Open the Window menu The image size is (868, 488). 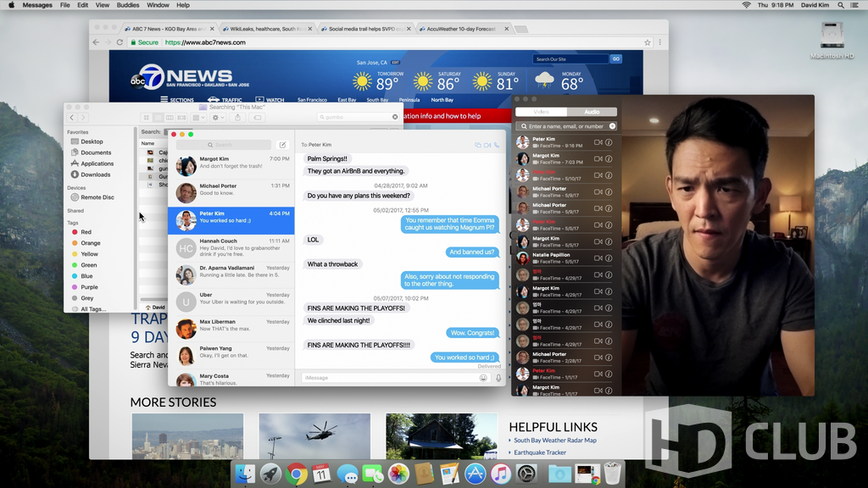[x=158, y=5]
